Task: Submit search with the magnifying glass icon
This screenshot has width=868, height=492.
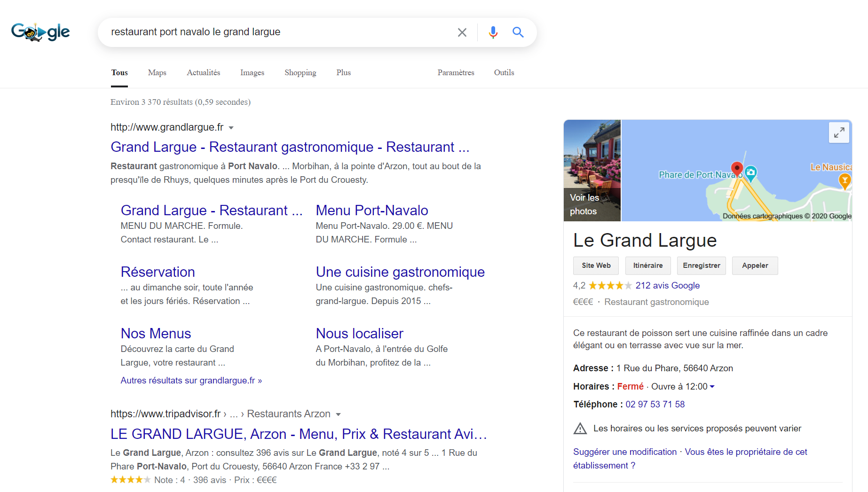Action: pyautogui.click(x=518, y=32)
